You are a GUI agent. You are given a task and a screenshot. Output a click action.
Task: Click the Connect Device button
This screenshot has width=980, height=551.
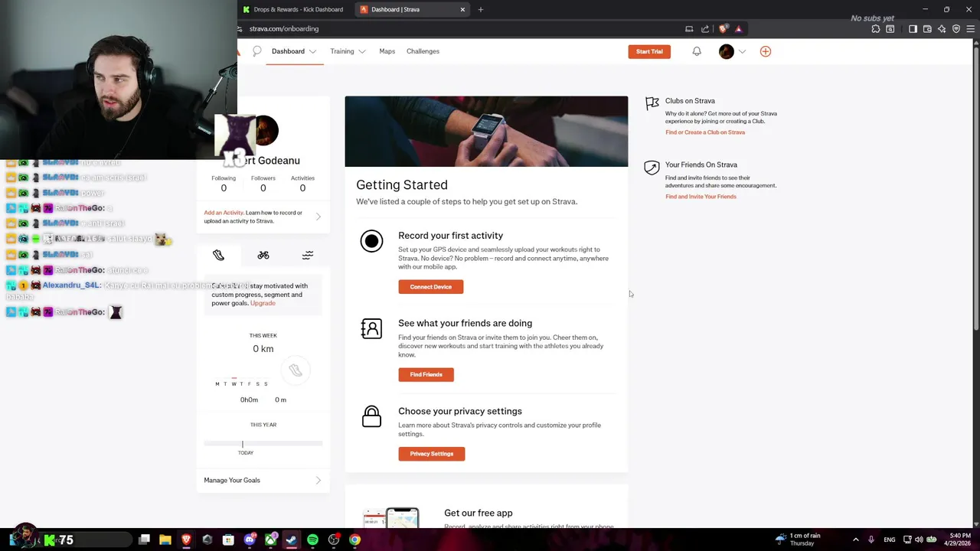430,287
